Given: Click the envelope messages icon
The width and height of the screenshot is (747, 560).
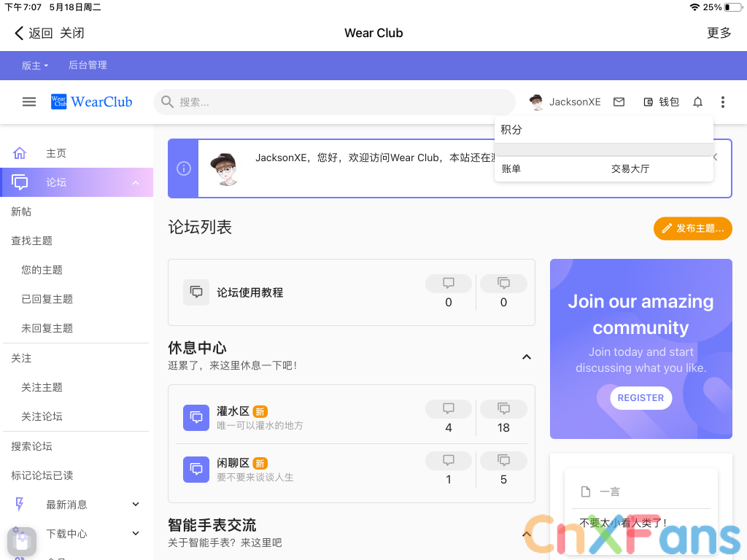Looking at the screenshot, I should coord(619,102).
